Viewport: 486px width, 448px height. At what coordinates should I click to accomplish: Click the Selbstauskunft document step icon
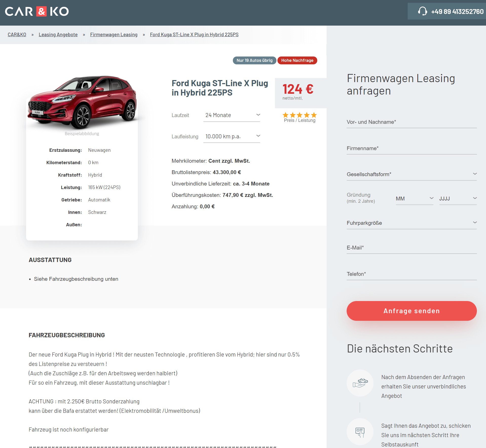[360, 432]
